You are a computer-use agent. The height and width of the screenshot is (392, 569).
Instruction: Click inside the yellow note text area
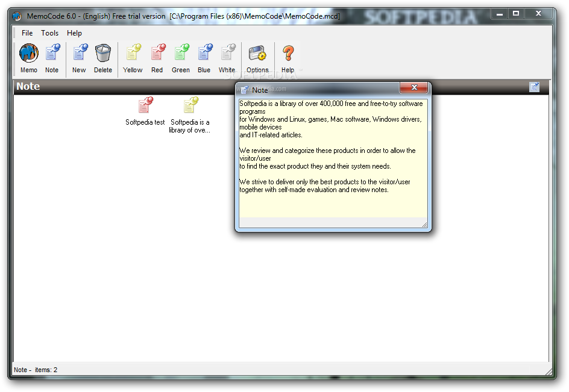coord(333,158)
